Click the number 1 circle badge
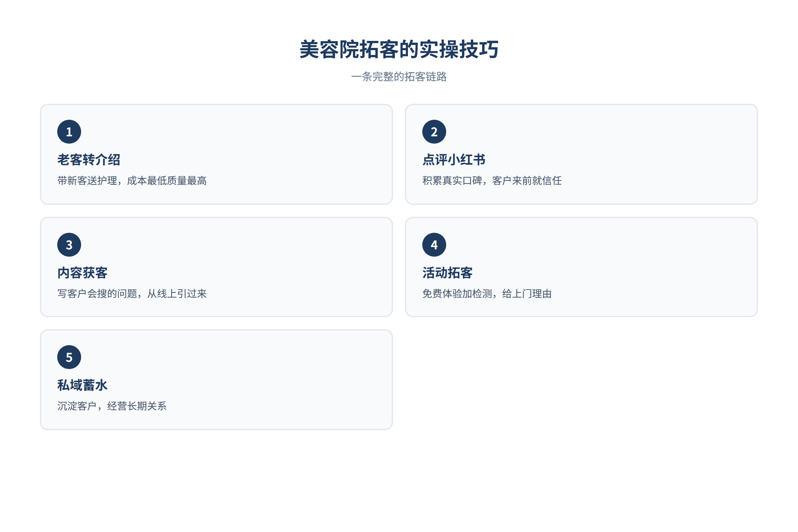The image size is (798, 532). coord(69,132)
